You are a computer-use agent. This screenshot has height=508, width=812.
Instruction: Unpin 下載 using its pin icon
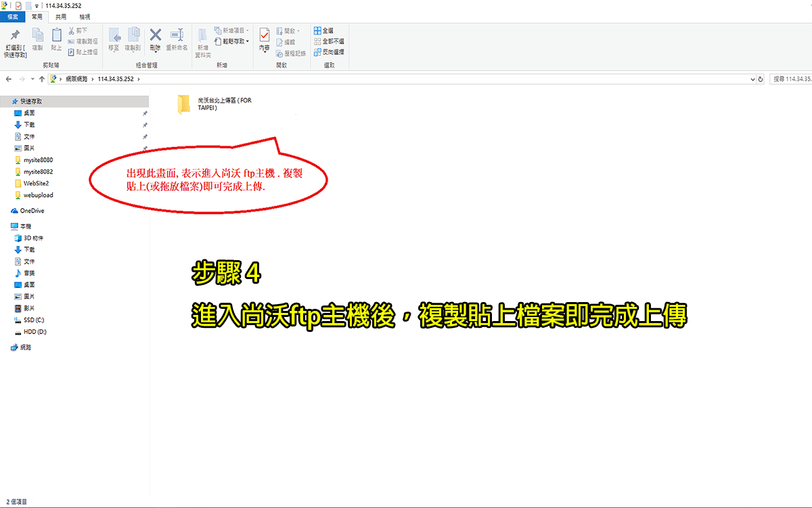144,125
